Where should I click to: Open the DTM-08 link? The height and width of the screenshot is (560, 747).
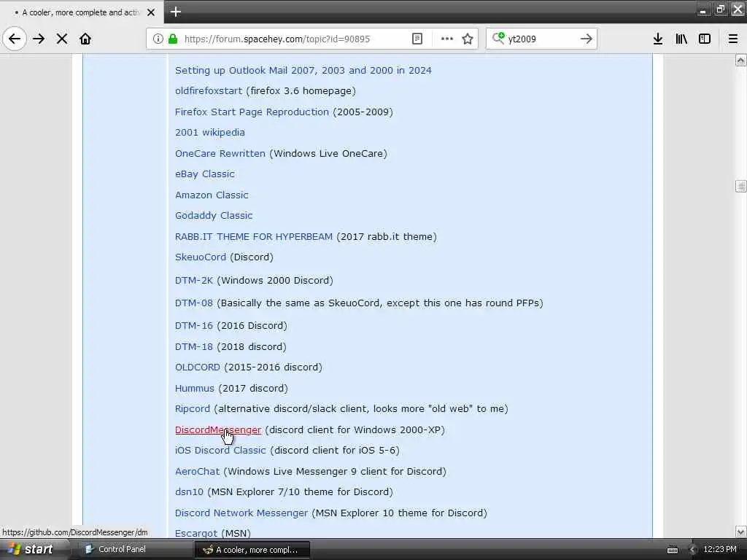click(194, 303)
